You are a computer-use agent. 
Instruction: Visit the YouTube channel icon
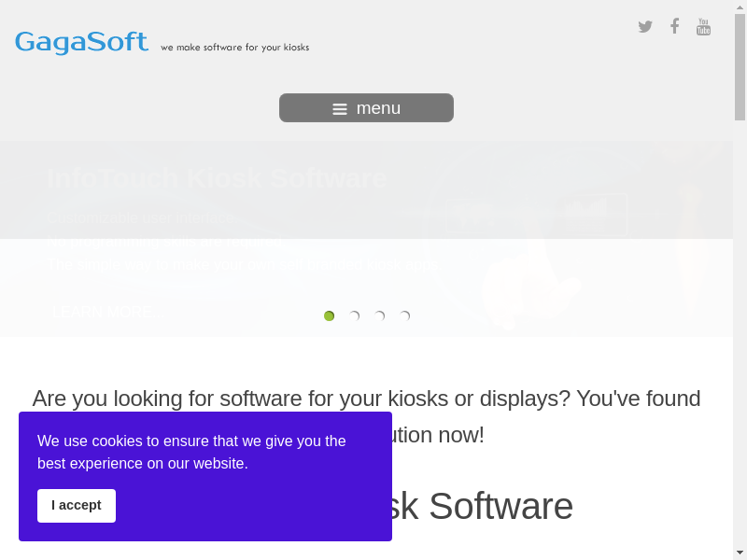704,27
